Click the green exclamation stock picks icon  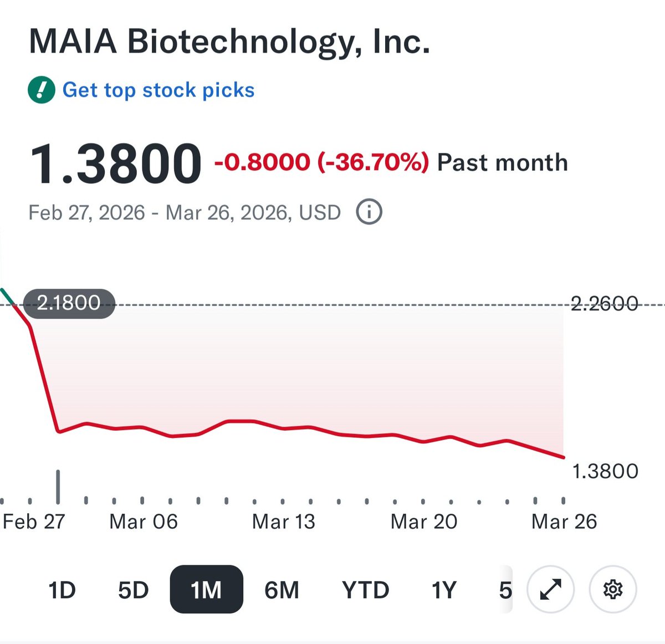(42, 90)
